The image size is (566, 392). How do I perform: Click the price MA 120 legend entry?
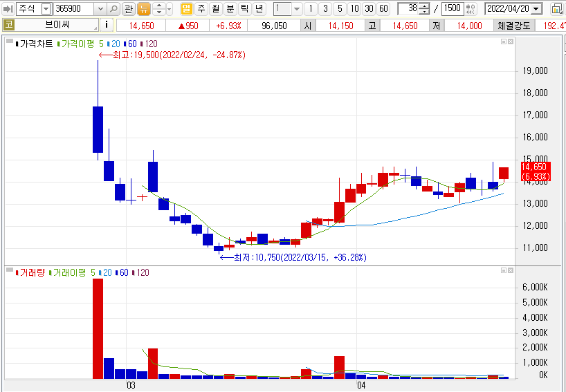(149, 44)
